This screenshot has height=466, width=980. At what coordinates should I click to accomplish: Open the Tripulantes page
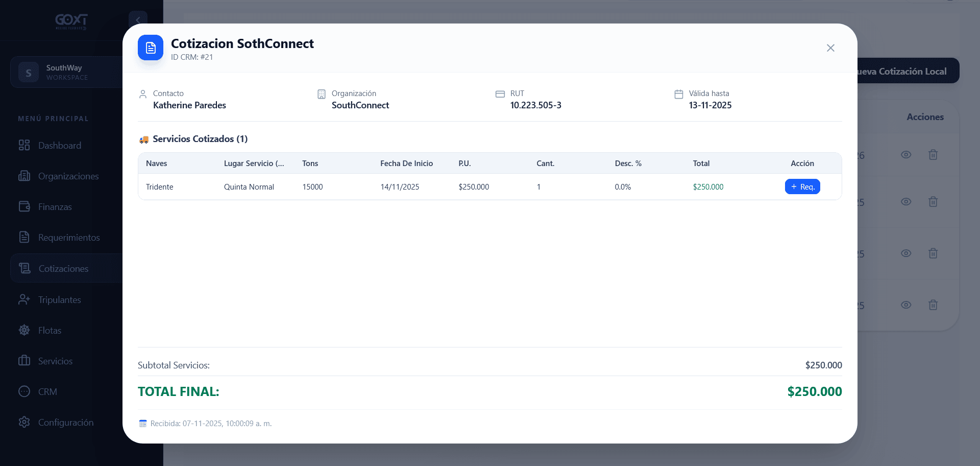point(59,300)
